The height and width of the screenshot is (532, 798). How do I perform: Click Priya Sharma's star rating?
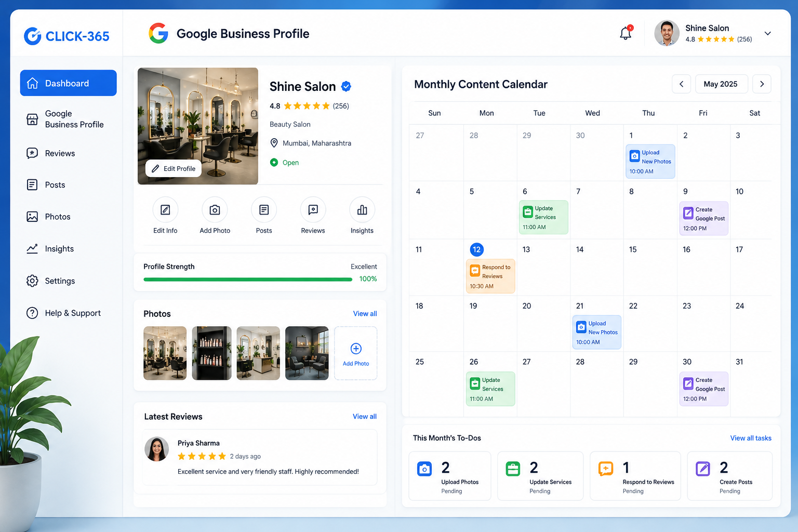tap(202, 456)
